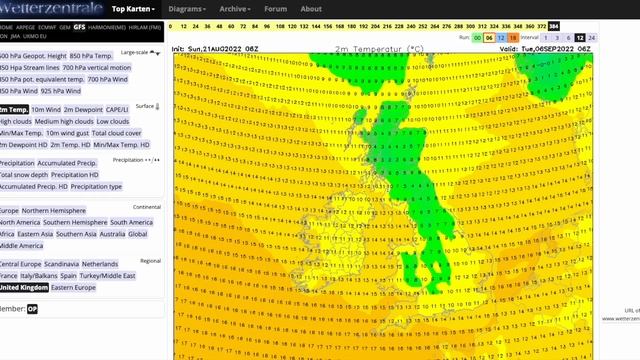Switch to the UKMO EU model
Viewport: 640px width, 360px height.
pyautogui.click(x=35, y=36)
